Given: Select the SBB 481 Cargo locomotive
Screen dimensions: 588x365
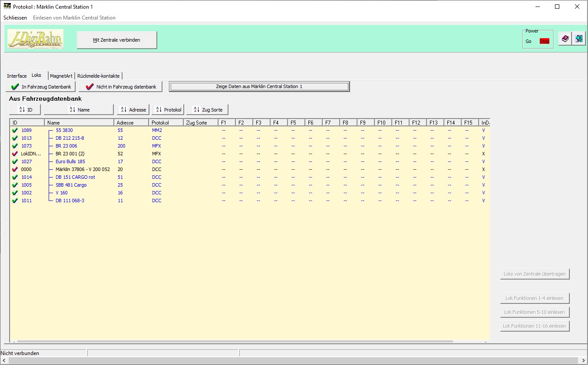Looking at the screenshot, I should 71,185.
